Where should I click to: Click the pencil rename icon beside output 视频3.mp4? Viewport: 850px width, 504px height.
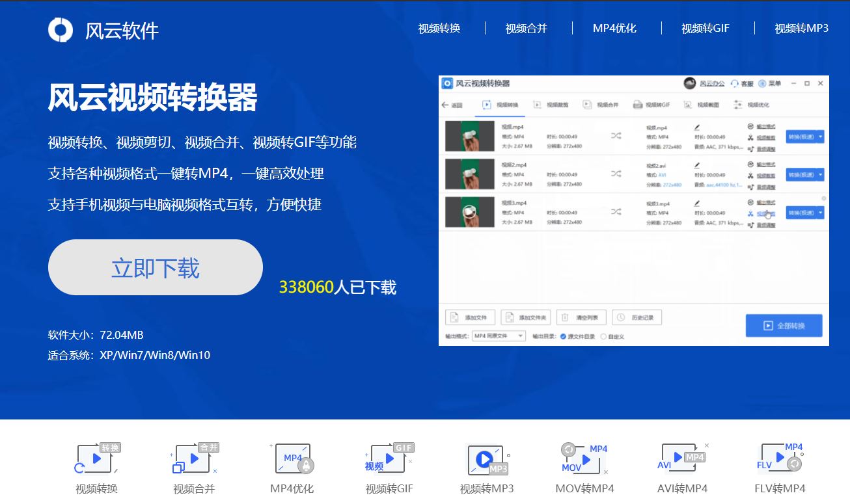[697, 203]
